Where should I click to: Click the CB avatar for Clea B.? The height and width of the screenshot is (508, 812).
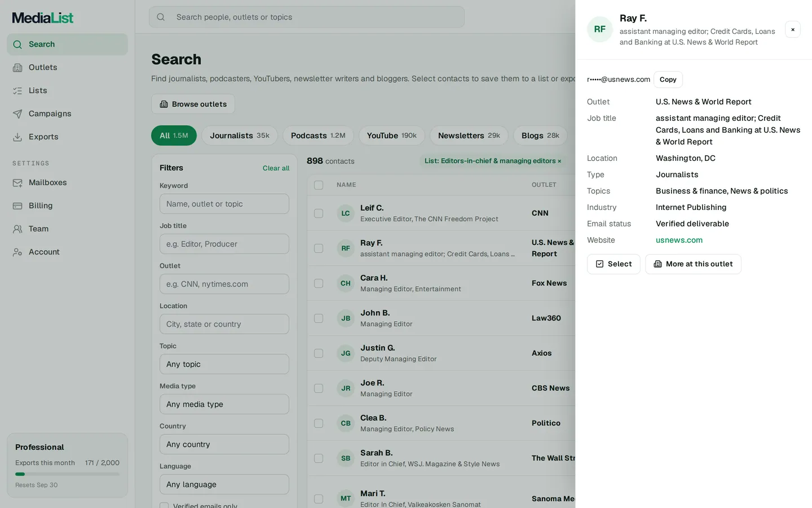pyautogui.click(x=346, y=423)
